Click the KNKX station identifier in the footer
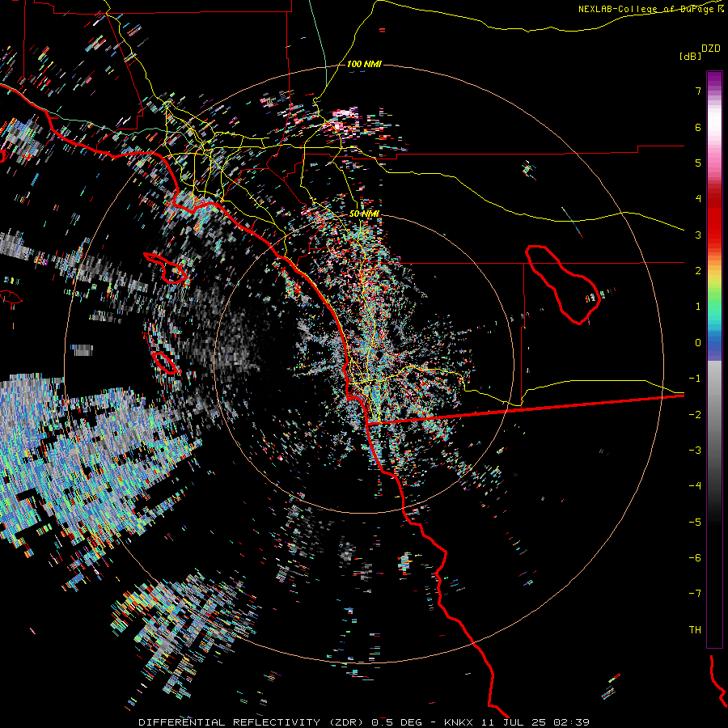Viewport: 728px width, 728px height. click(459, 722)
